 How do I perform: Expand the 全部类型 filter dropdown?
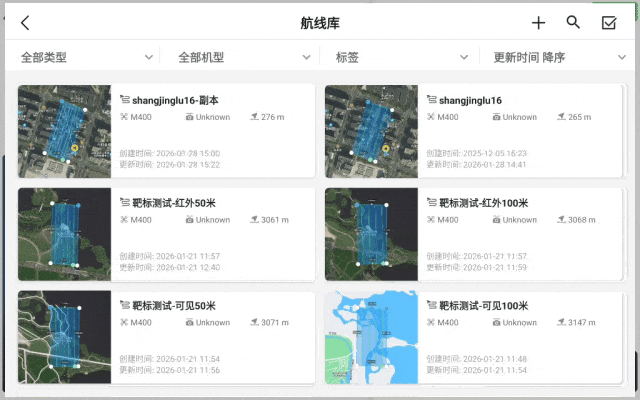pos(87,57)
